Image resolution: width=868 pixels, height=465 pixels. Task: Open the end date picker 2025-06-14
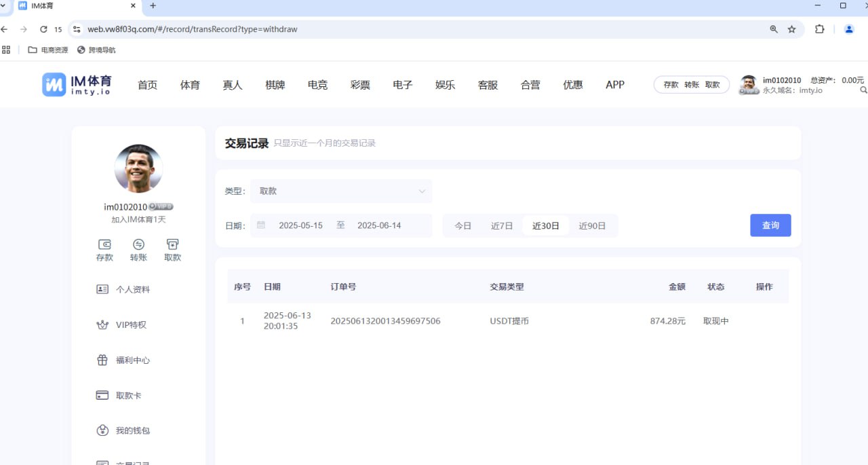(379, 226)
